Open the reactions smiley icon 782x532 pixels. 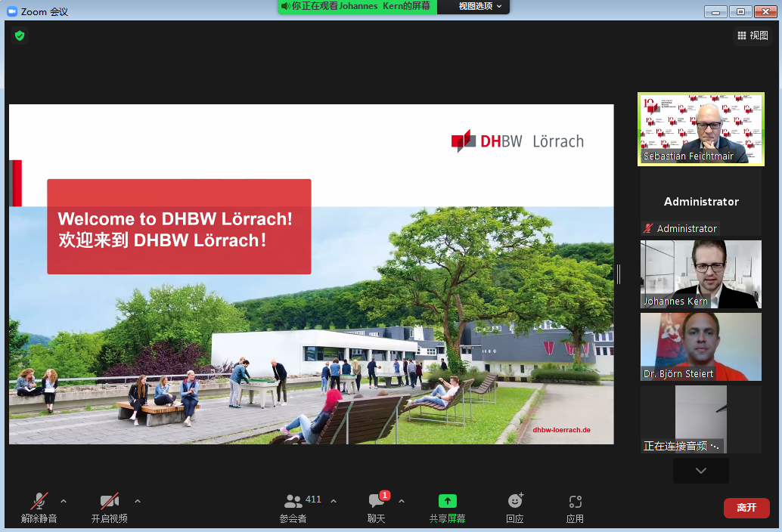point(515,501)
